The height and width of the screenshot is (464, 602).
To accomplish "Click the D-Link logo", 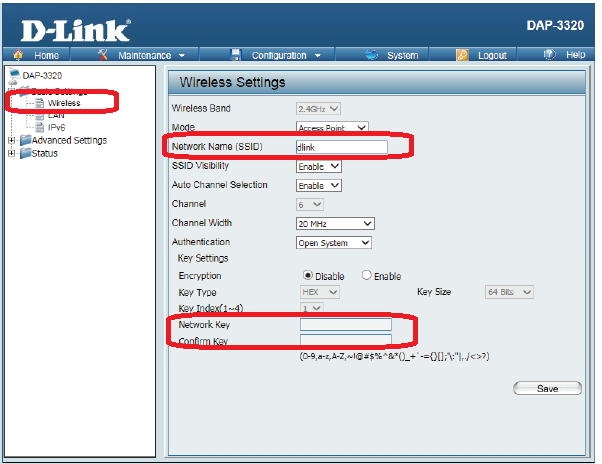I will (76, 31).
